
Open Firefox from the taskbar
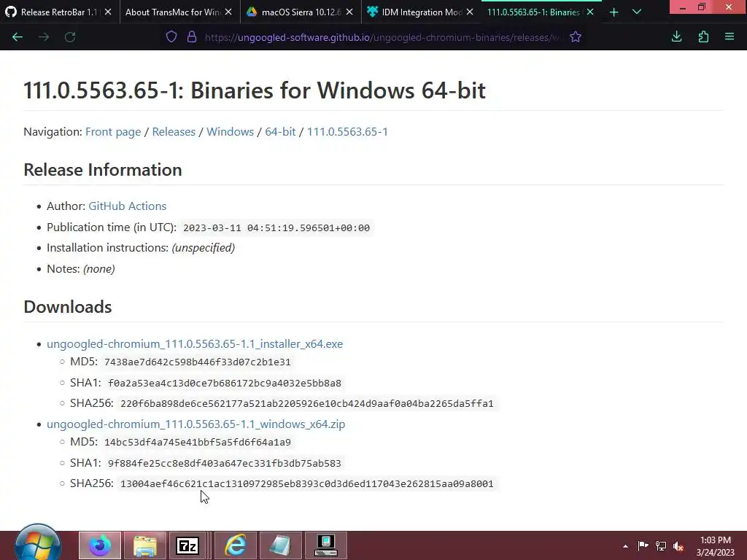click(99, 545)
